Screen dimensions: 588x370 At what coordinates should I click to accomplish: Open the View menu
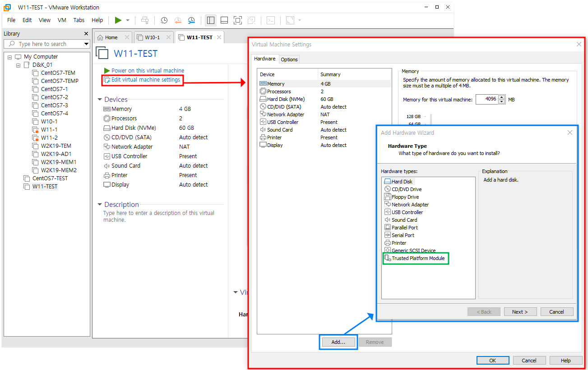tap(45, 20)
